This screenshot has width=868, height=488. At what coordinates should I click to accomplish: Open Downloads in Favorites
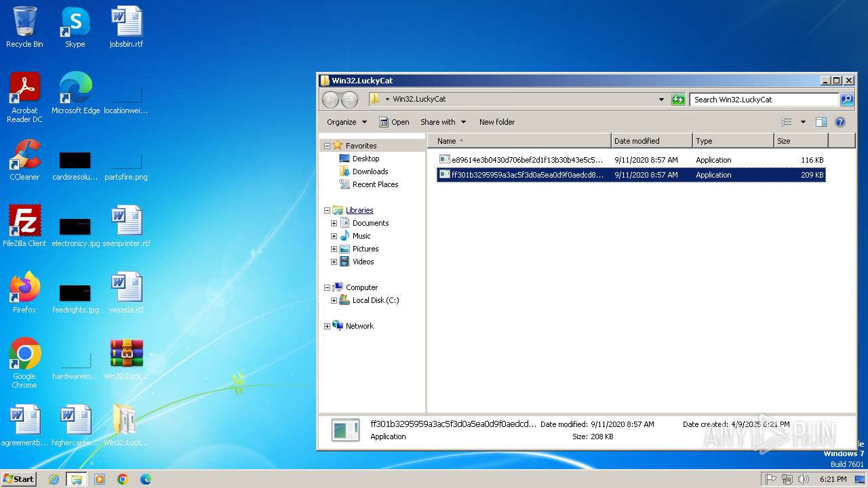(370, 171)
